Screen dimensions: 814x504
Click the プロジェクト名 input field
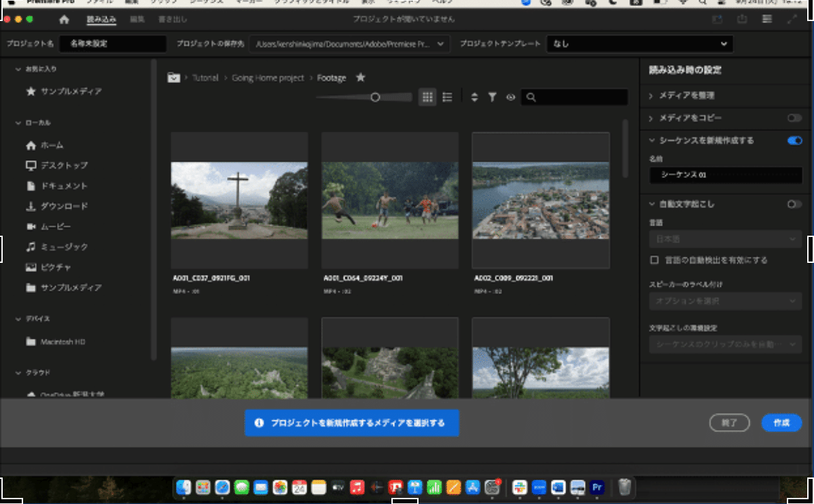113,44
